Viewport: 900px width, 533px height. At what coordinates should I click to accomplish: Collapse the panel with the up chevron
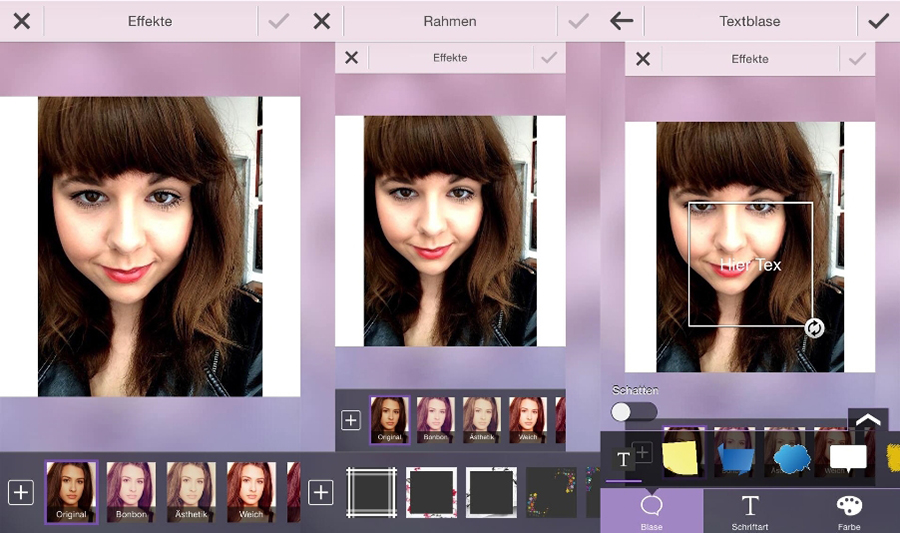(x=868, y=420)
